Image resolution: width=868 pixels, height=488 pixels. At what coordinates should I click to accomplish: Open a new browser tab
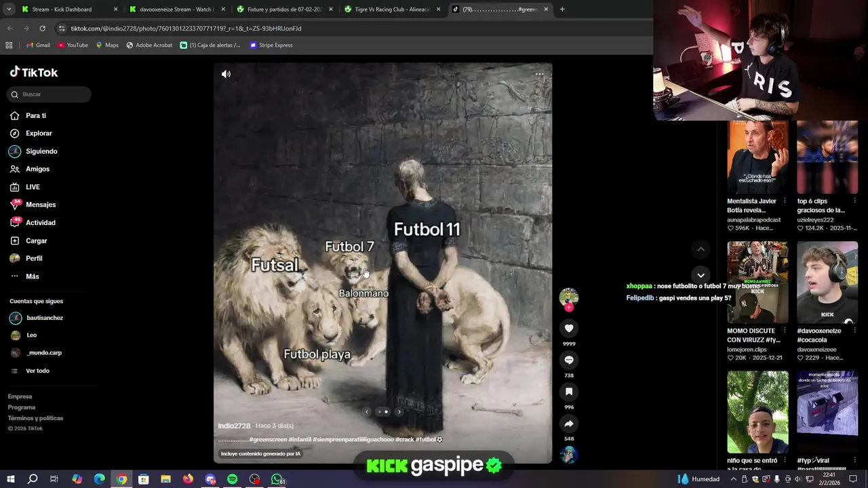[x=562, y=9]
